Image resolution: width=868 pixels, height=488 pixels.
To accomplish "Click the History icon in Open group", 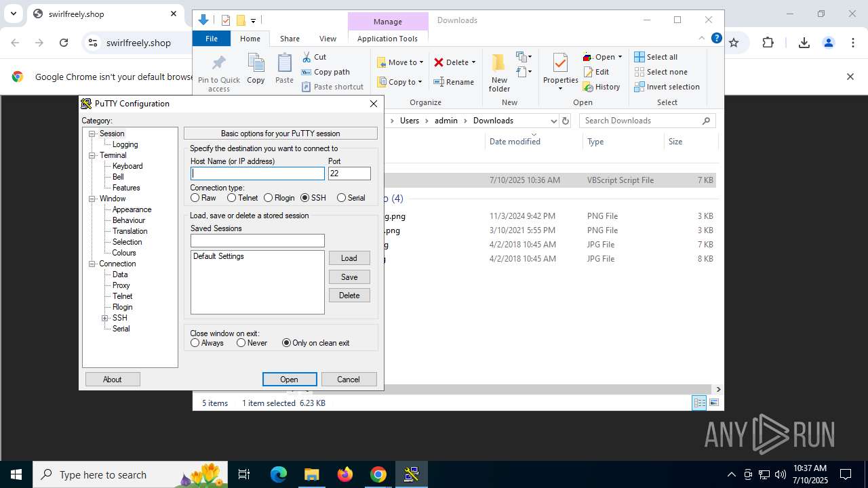I will pyautogui.click(x=587, y=87).
